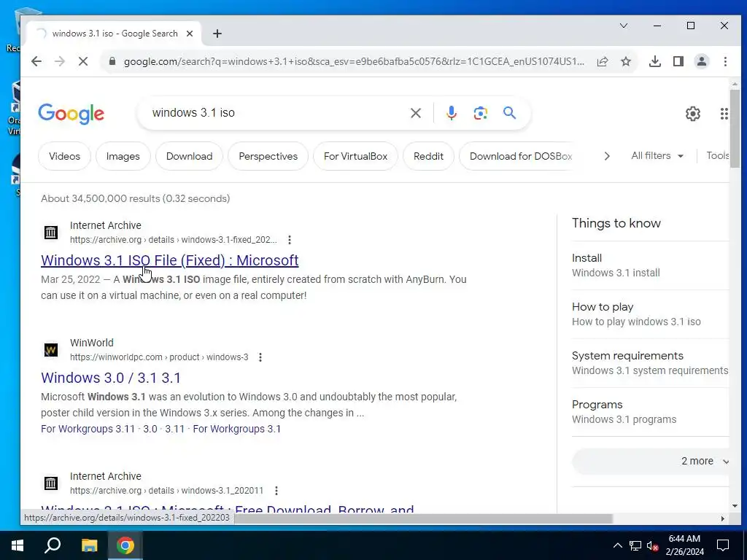Click Chrome icon in taskbar

[x=125, y=545]
